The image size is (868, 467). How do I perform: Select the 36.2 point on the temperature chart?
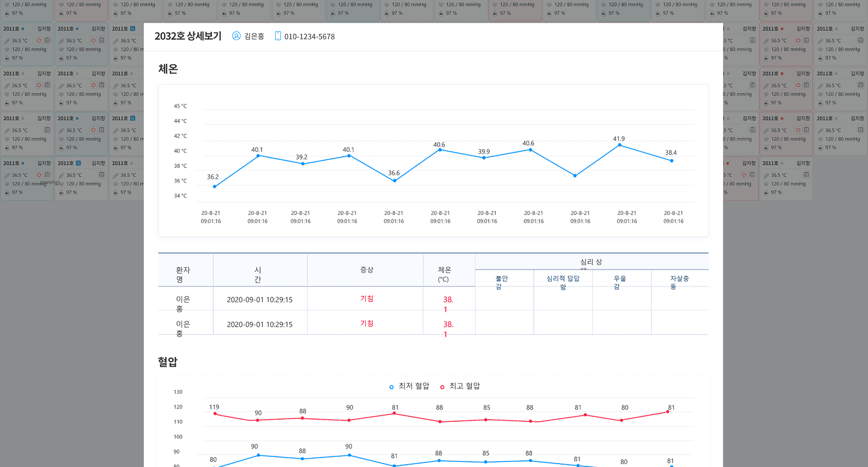point(215,187)
